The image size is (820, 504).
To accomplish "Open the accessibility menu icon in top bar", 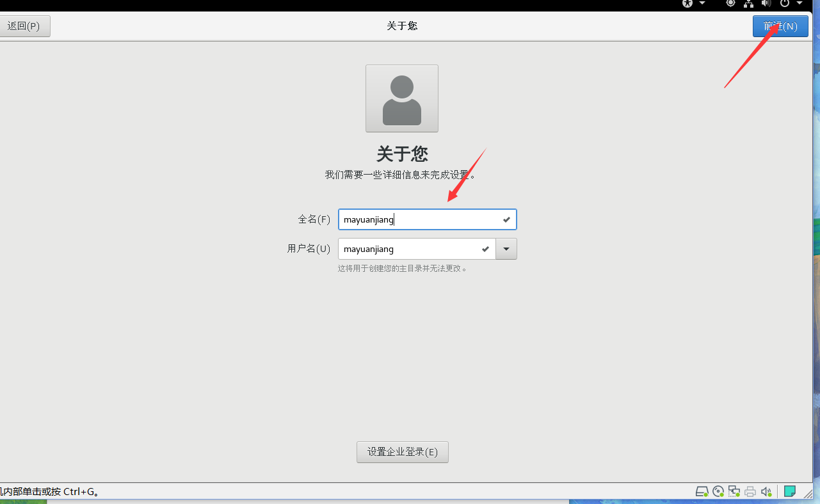I will click(x=687, y=3).
